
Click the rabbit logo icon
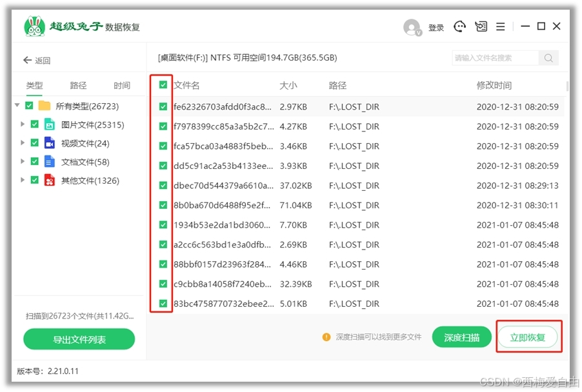(34, 26)
